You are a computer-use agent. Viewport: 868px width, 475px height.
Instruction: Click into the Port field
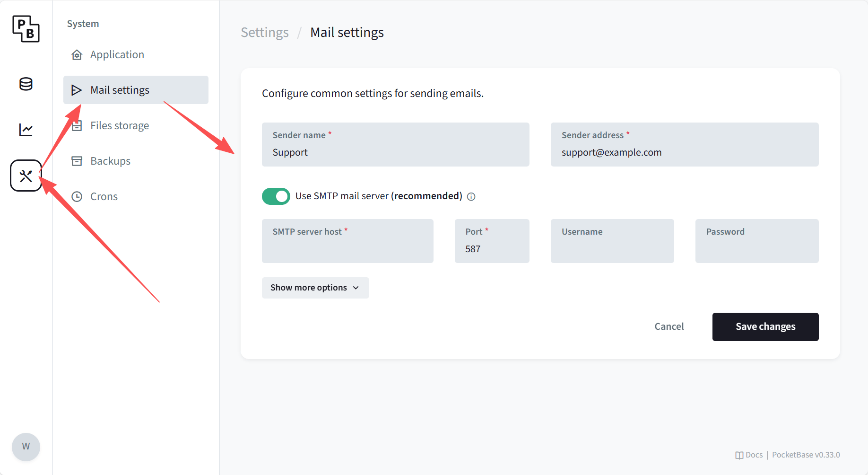[492, 248]
